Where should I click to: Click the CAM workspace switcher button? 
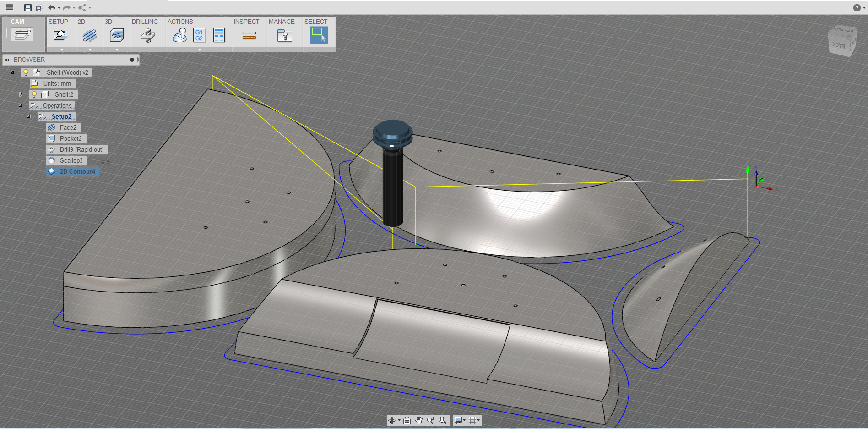click(x=23, y=34)
